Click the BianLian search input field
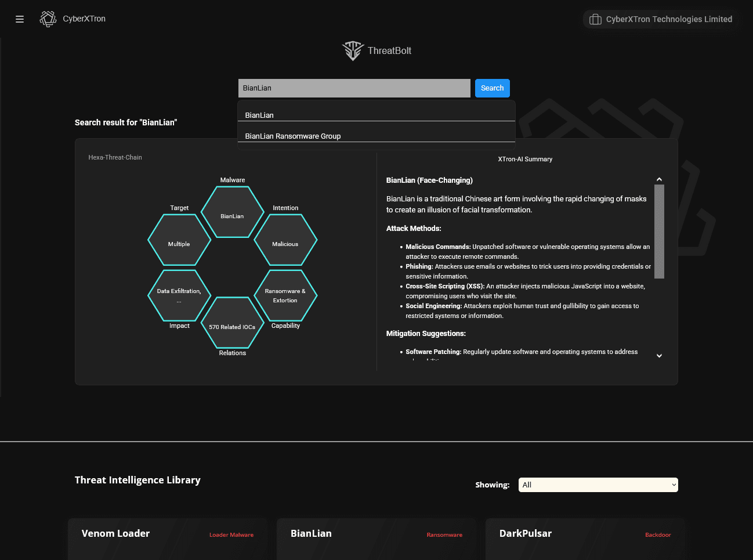Screen dimensions: 753x560 [x=354, y=88]
